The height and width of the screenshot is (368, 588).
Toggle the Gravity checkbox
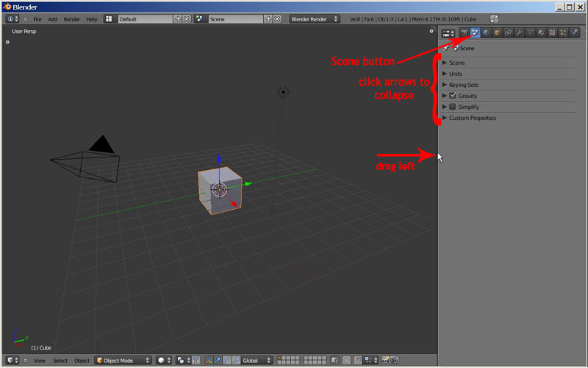pyautogui.click(x=453, y=96)
